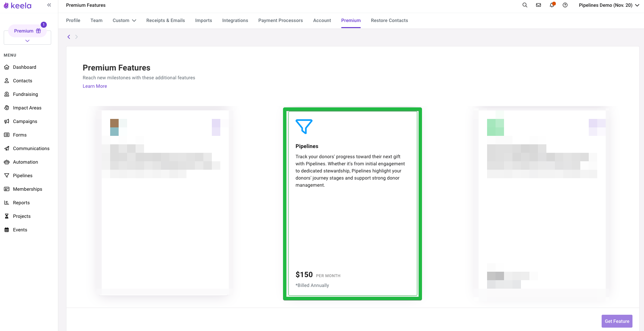Open the search magnifier icon

click(x=525, y=5)
